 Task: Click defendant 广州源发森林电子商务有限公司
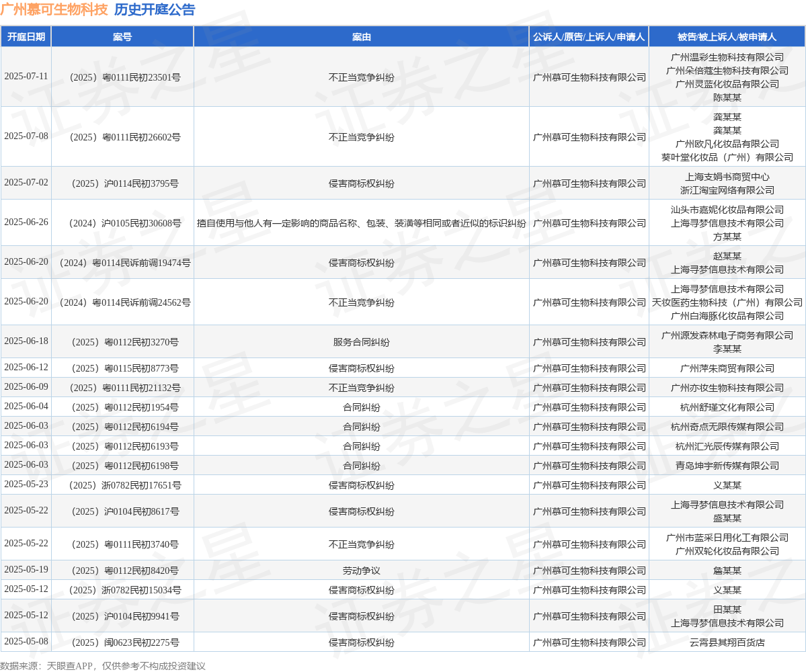point(727,335)
